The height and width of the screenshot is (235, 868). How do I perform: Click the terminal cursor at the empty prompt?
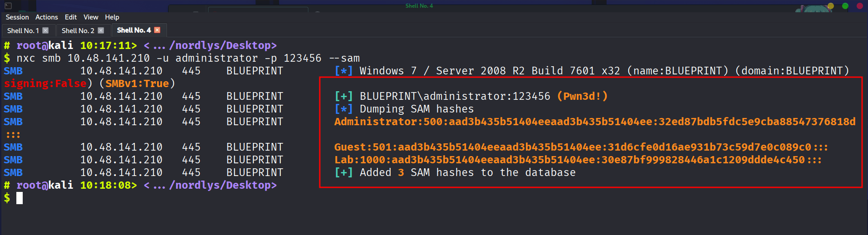(x=20, y=198)
